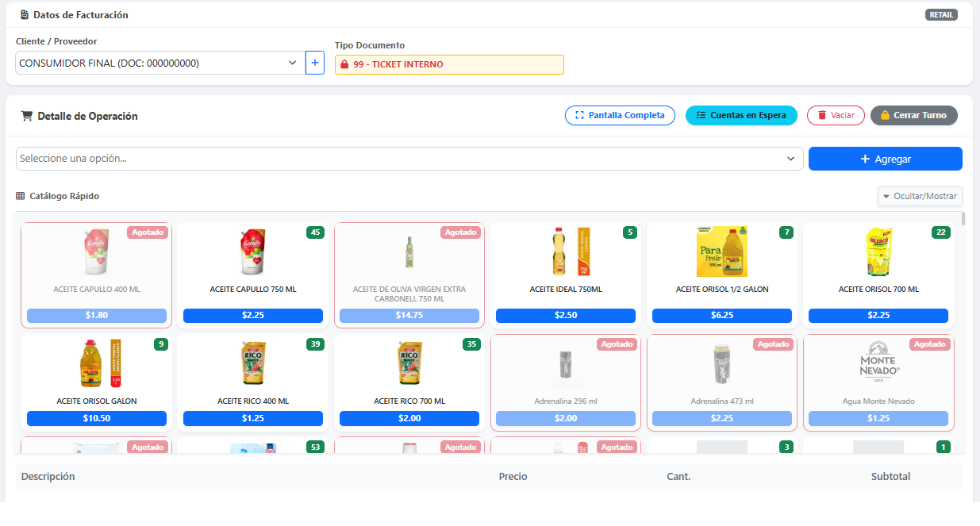Screen dimensions: 980x526
Task: Select the 99 - TICKET INTERNO document field
Action: (x=449, y=65)
